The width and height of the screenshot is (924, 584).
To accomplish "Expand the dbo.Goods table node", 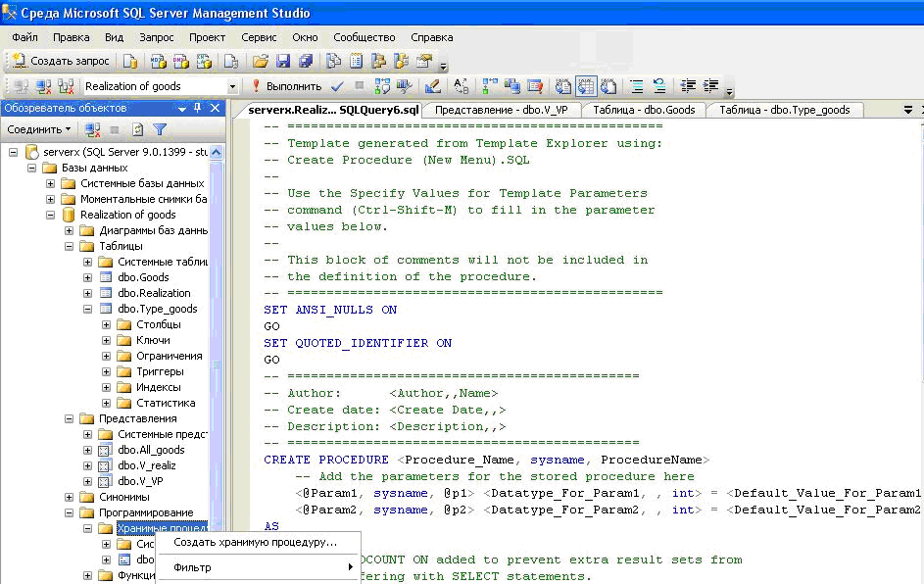I will [x=88, y=277].
